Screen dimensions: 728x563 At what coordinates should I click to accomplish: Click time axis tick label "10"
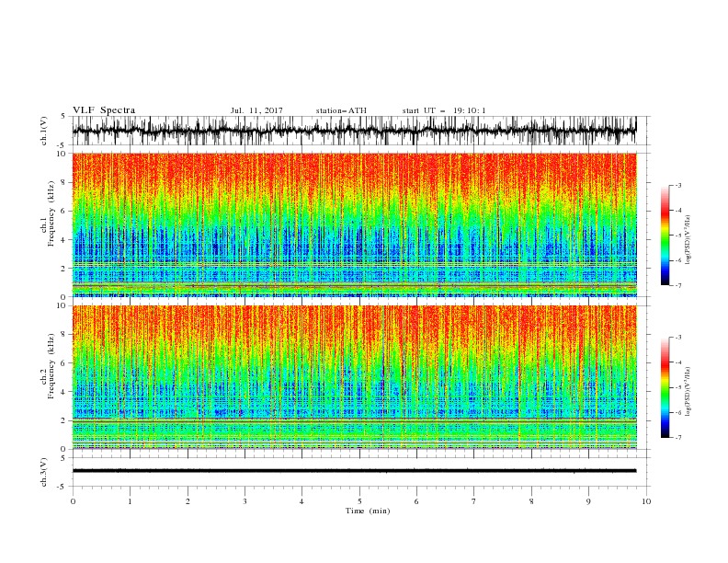(x=646, y=501)
